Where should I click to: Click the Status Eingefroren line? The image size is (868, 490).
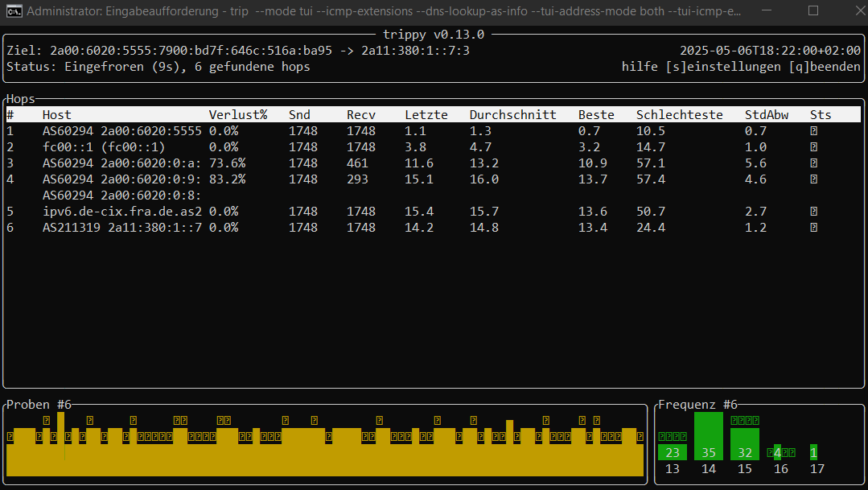pyautogui.click(x=158, y=67)
